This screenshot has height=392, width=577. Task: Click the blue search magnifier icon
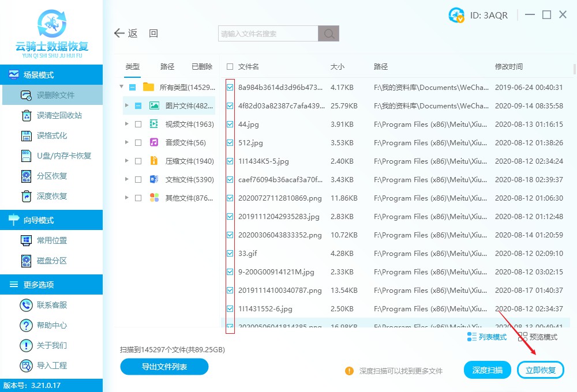pyautogui.click(x=328, y=33)
